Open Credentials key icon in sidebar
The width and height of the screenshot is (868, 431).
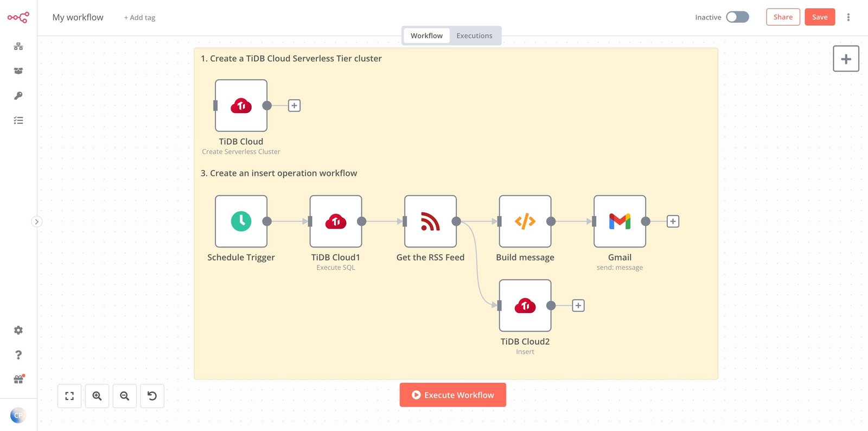(18, 96)
